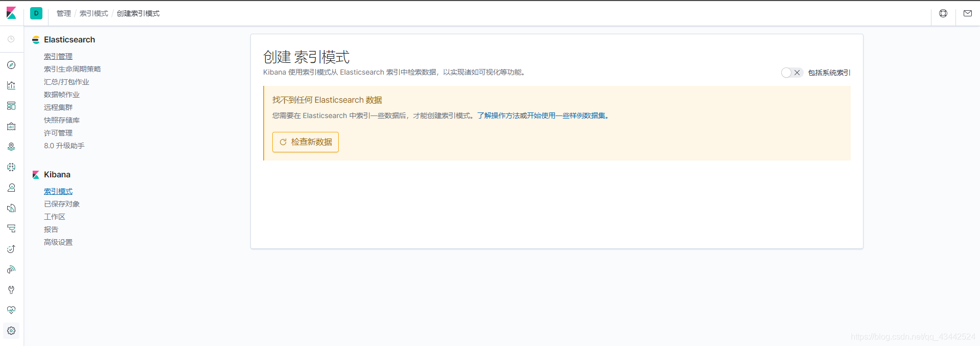Open Discover from the compass sidebar icon

point(11,65)
